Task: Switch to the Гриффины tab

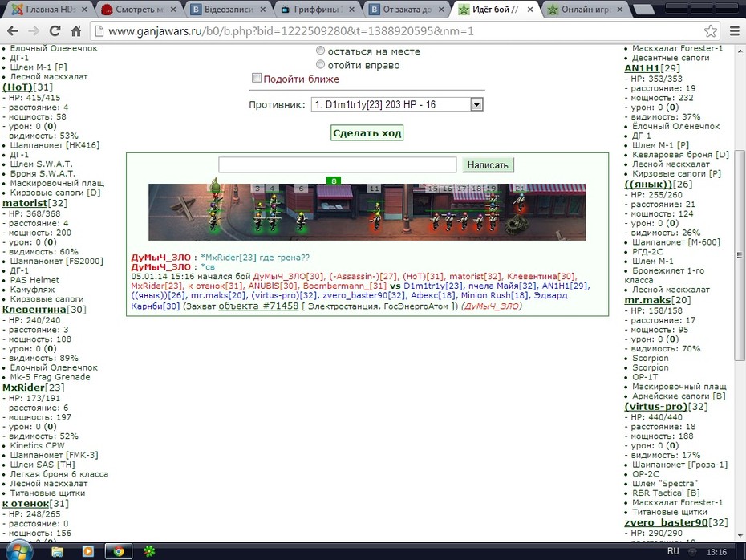Action: tap(316, 10)
